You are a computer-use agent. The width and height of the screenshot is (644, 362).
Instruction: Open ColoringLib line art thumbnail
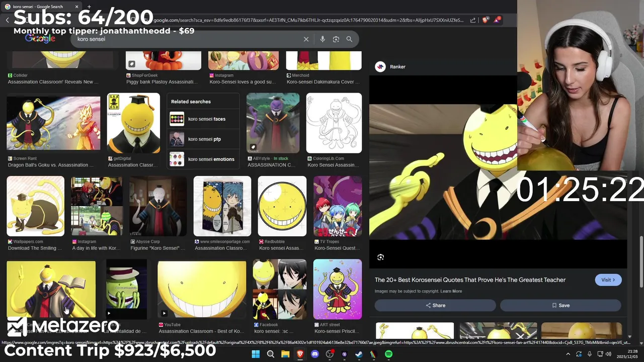[x=334, y=123]
